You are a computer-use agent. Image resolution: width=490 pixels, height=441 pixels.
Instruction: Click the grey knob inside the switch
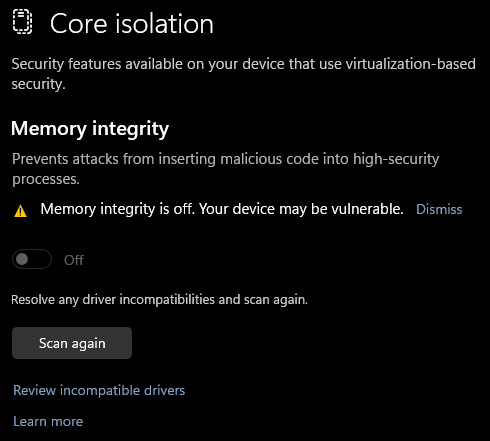pos(22,259)
